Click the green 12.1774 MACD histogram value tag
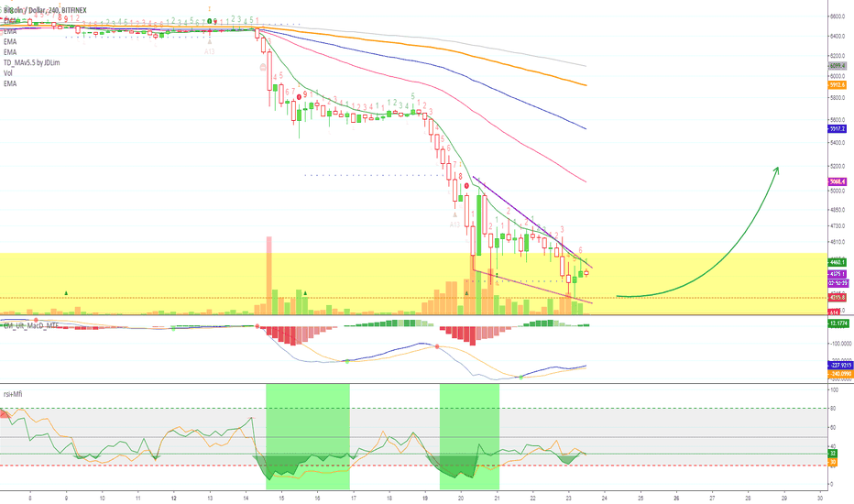The image size is (854, 504). click(838, 323)
